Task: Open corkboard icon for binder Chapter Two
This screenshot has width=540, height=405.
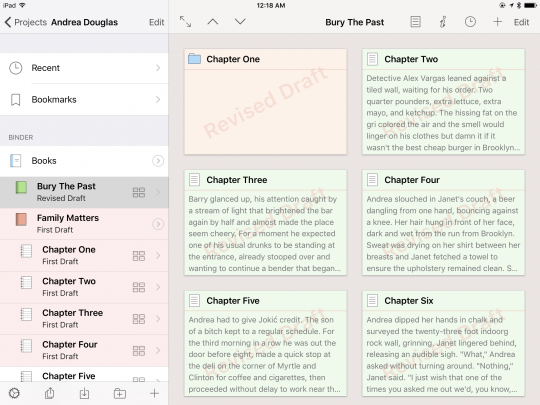Action: pos(139,287)
